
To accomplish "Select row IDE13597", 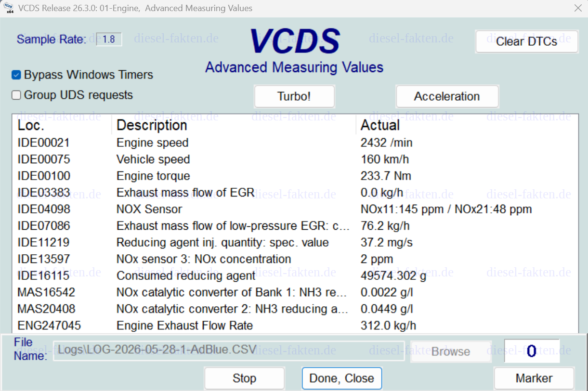I will pyautogui.click(x=295, y=259).
